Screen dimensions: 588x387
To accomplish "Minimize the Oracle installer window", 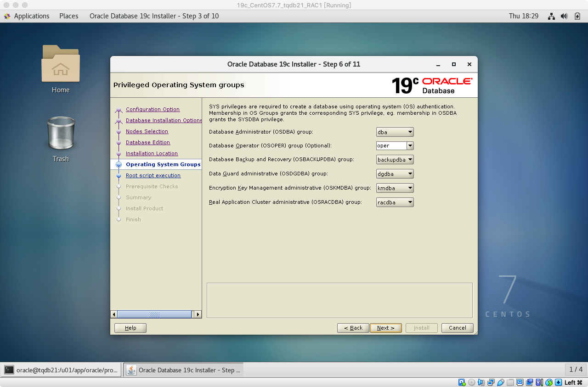I will [438, 64].
